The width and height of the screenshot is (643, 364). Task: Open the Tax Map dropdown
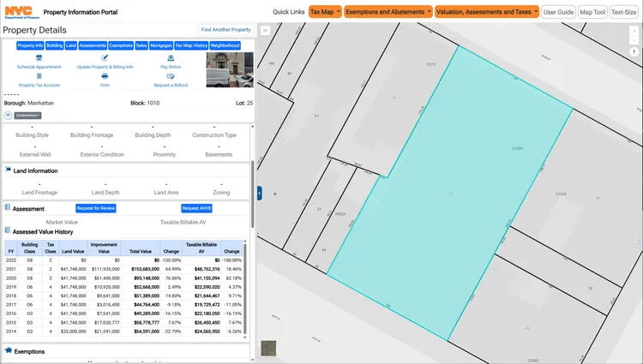[x=325, y=12]
